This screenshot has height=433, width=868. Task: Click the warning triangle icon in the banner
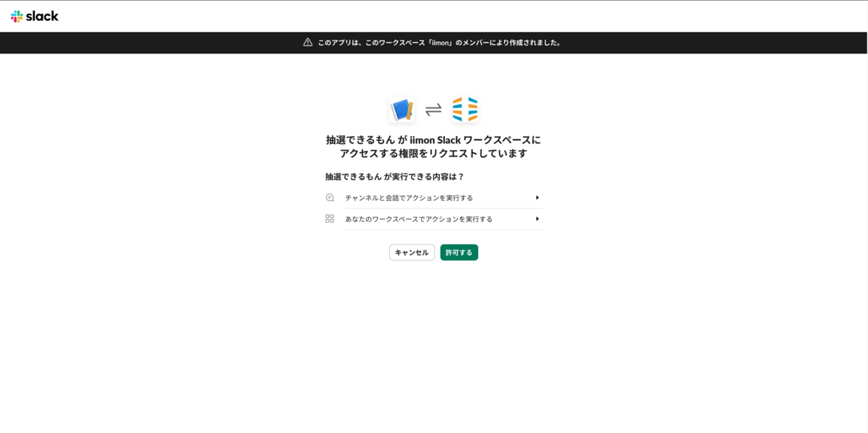308,42
